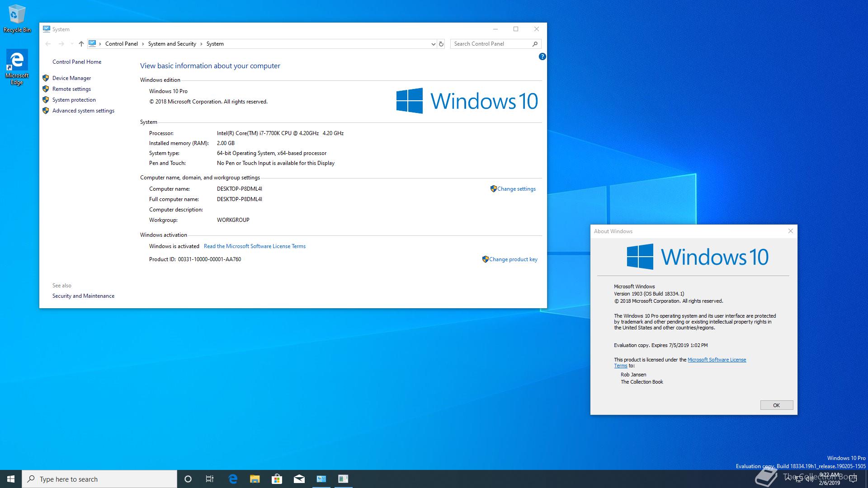Open Security and Maintenance under See also
The width and height of the screenshot is (868, 488).
point(83,296)
